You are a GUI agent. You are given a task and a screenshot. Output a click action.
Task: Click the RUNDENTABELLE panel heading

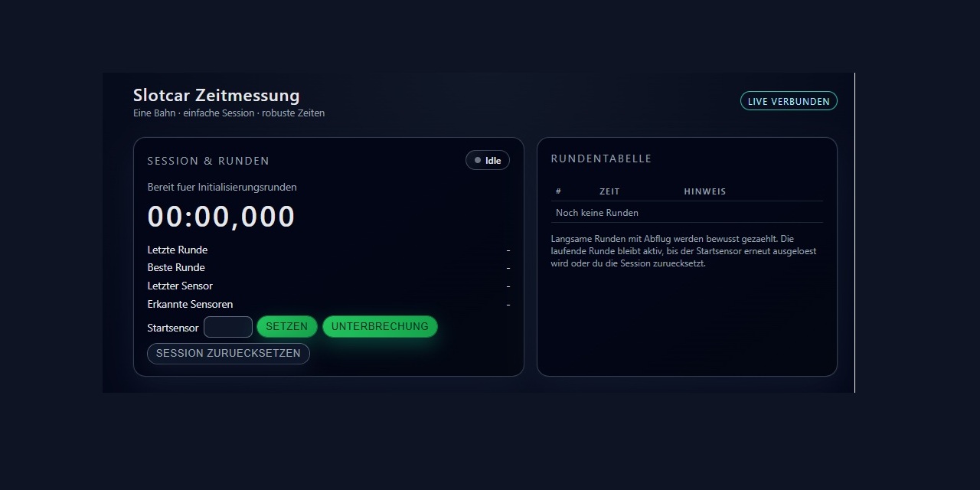(x=601, y=158)
